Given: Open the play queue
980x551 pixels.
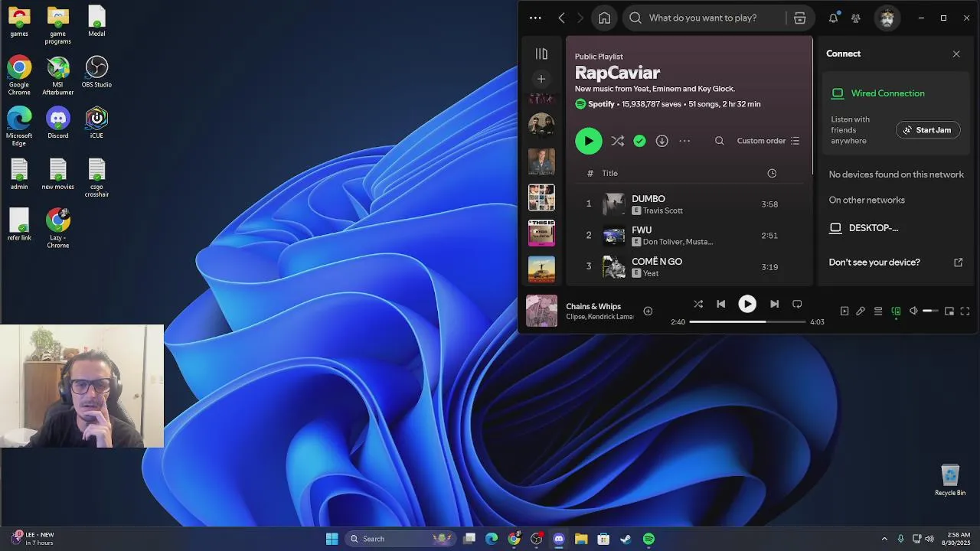Looking at the screenshot, I should [878, 311].
